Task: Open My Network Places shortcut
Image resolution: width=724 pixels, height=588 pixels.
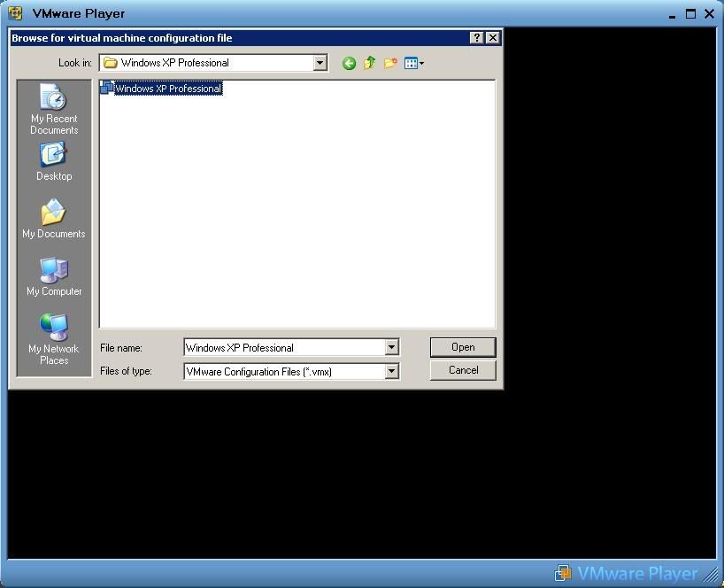Action: (54, 339)
